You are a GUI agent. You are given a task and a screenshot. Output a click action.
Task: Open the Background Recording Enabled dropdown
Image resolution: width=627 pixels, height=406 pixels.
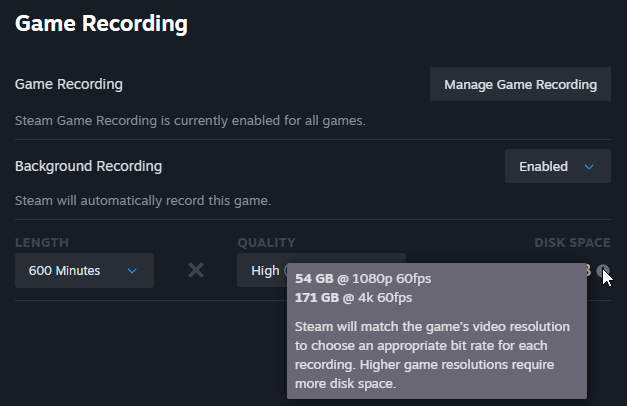tap(558, 166)
